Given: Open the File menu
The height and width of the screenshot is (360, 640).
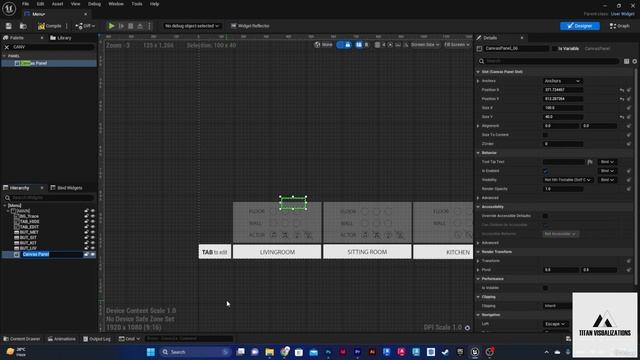Looking at the screenshot, I should [25, 4].
